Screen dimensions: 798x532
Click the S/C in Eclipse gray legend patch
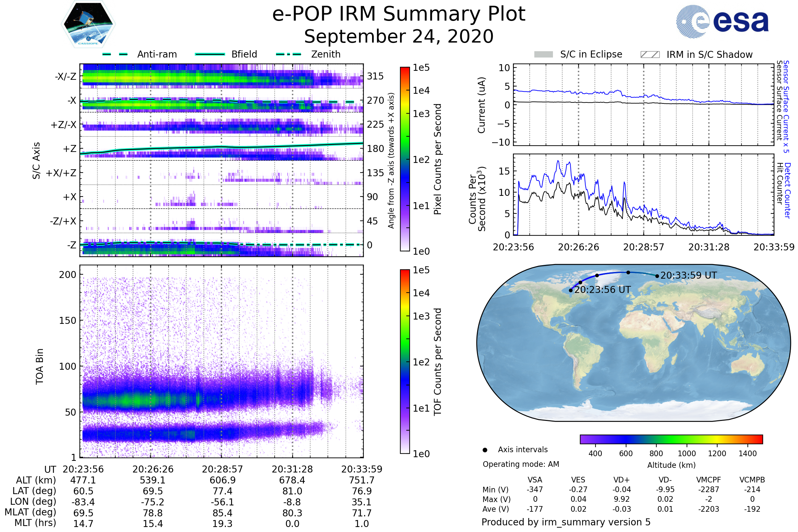[543, 55]
